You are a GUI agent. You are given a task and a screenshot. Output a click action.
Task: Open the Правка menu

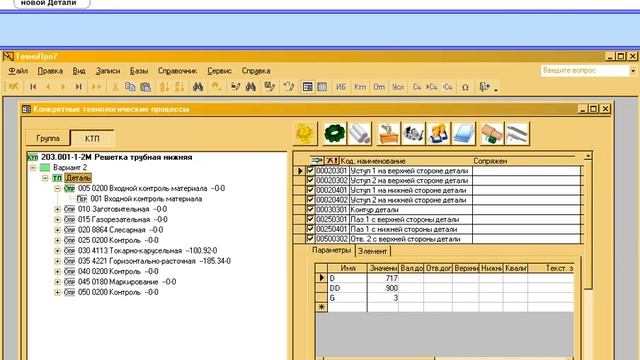point(50,71)
